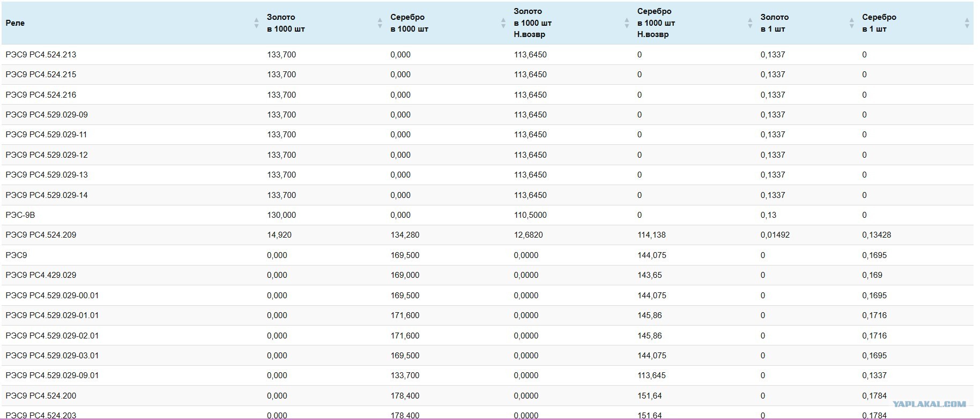Select 144,075 in the РС4.529.029-00.01 row
Image resolution: width=980 pixels, height=420 pixels.
[652, 296]
